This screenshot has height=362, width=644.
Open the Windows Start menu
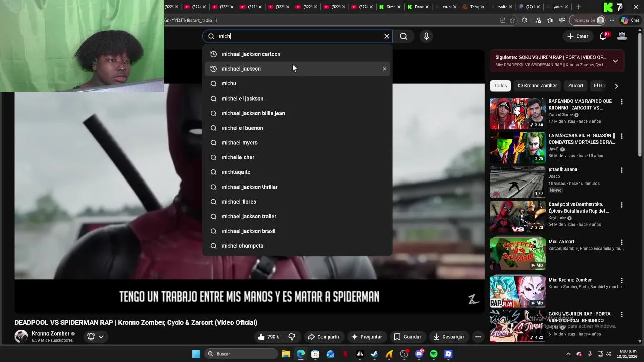[x=196, y=354]
